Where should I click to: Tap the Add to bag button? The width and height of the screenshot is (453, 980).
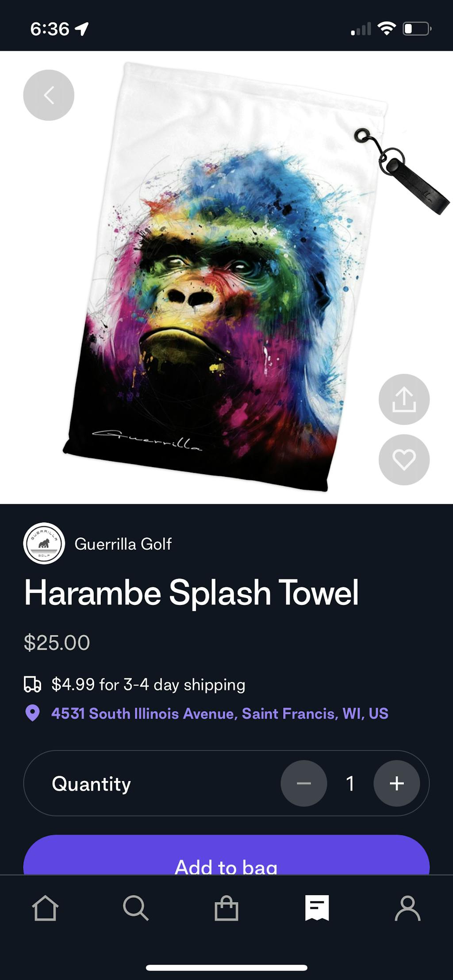point(226,855)
